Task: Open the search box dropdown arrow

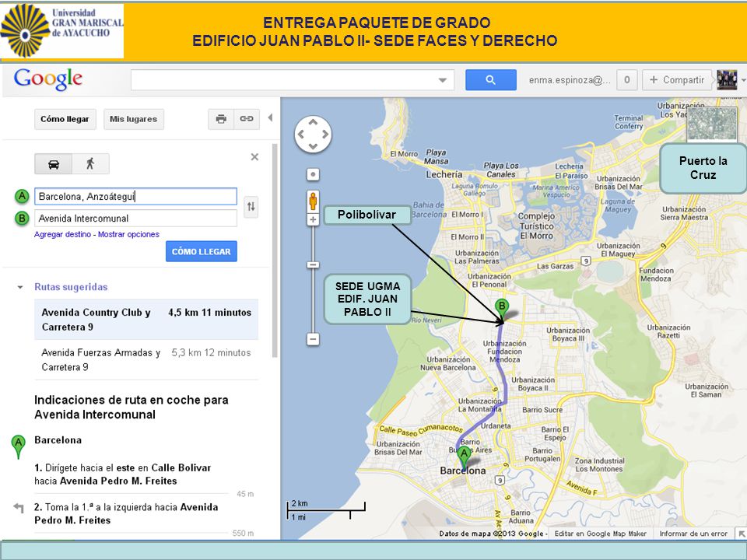Action: tap(443, 80)
